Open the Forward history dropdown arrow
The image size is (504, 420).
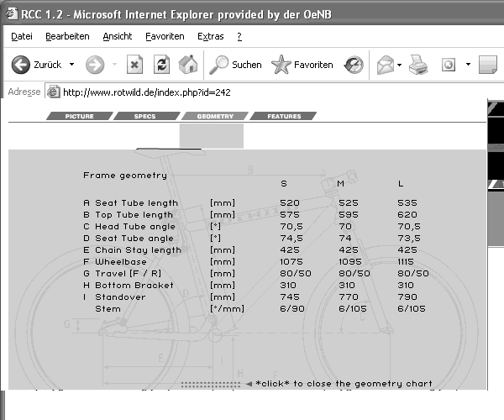click(x=114, y=65)
